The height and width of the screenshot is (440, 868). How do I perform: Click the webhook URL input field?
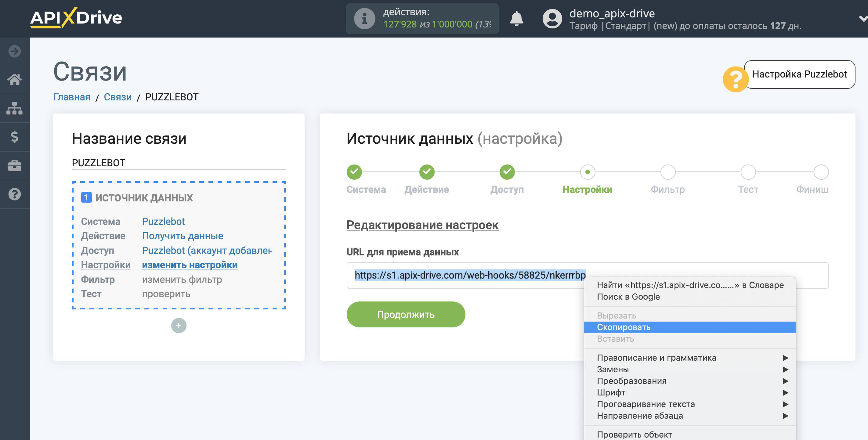587,275
